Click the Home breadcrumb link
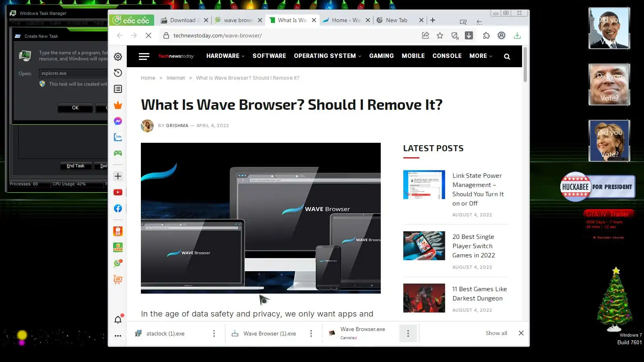Viewport: 644px width, 362px height. 148,78
